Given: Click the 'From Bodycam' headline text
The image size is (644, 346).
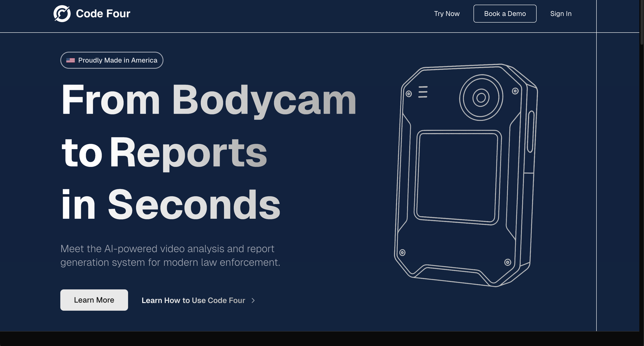Looking at the screenshot, I should (x=208, y=100).
